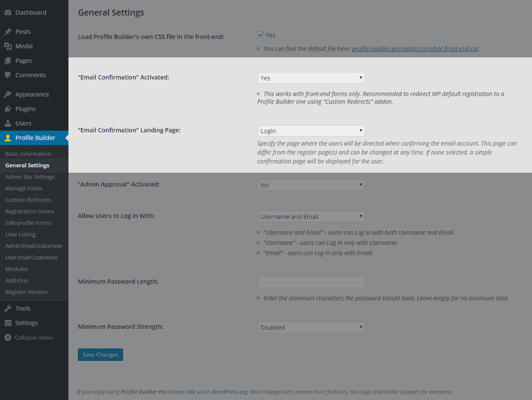The image size is (532, 400).
Task: Click the Pages icon in sidebar
Action: (x=8, y=61)
